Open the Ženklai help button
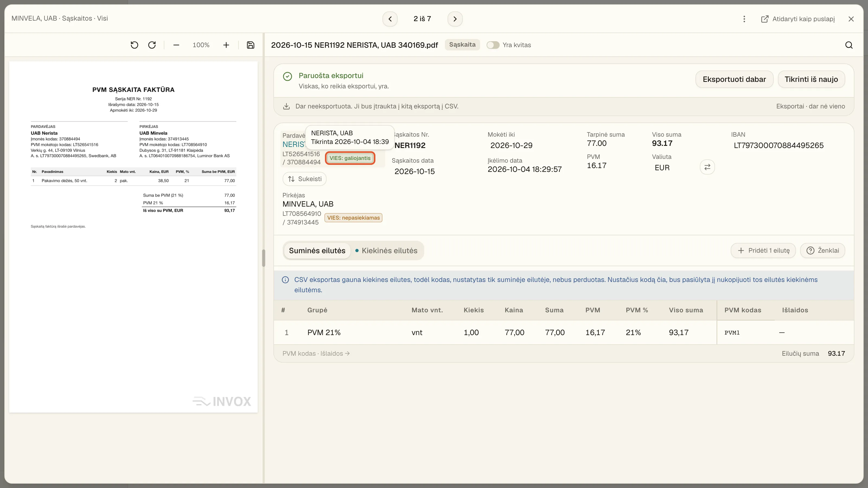Viewport: 868px width, 488px height. point(822,251)
